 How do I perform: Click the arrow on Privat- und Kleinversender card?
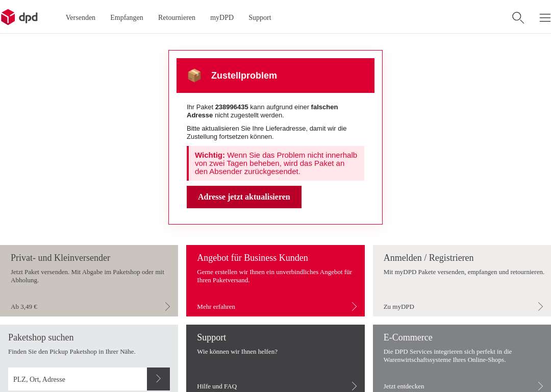tap(168, 307)
